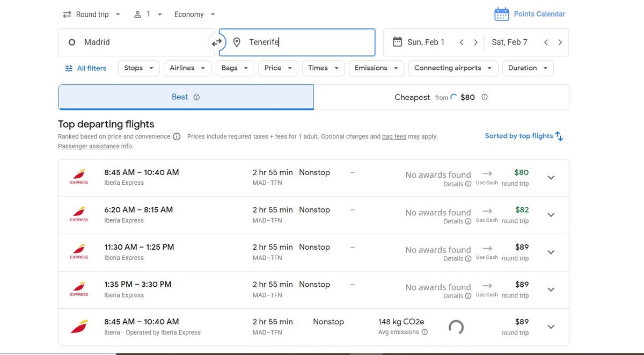Click the All filters icon
Screen dimensions: 644x355
tap(69, 68)
